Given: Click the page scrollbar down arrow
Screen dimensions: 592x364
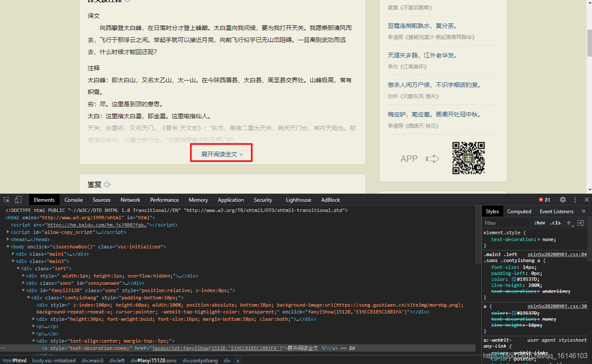Looking at the screenshot, I should coord(589,190).
